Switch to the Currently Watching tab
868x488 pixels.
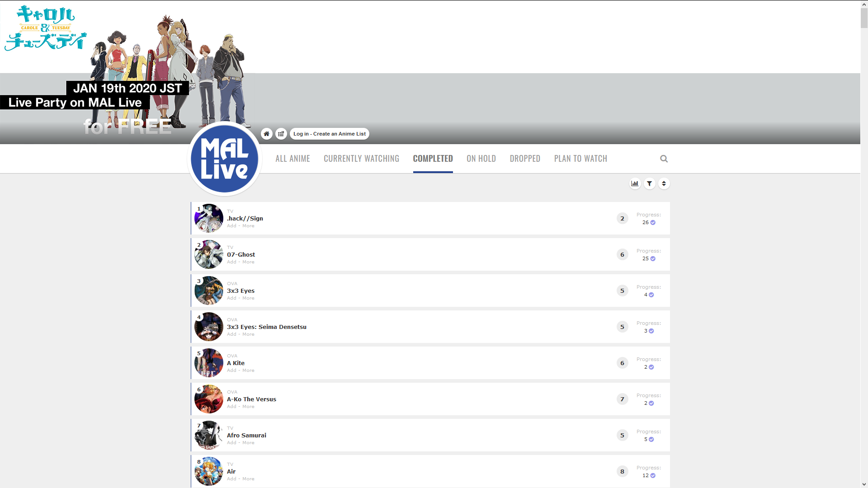pos(361,159)
